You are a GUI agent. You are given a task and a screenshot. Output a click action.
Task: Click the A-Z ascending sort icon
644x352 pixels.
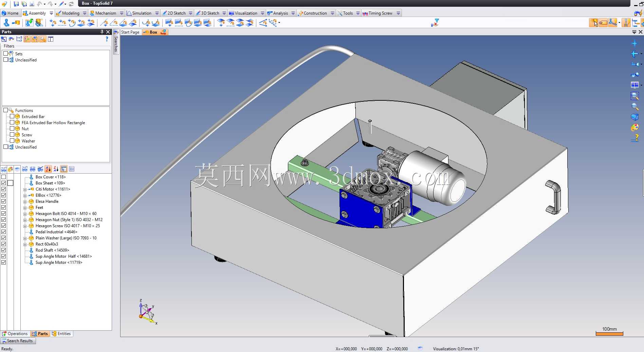48,169
